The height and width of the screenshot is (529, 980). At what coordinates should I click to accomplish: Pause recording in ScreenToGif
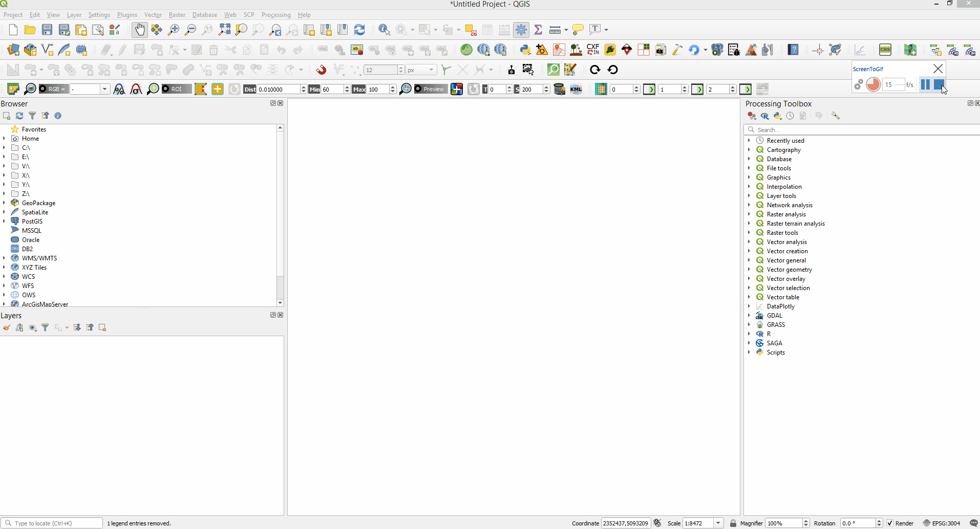tap(925, 84)
